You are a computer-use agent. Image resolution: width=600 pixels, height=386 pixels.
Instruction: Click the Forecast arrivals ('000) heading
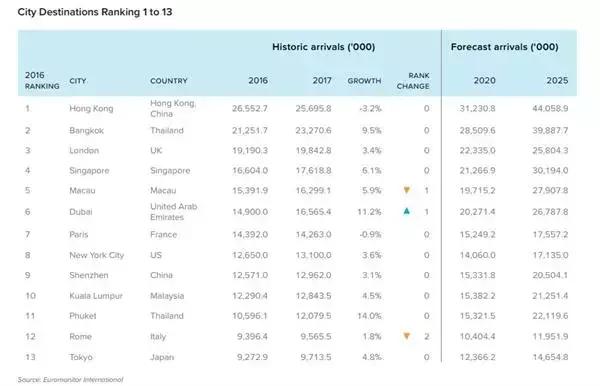504,47
